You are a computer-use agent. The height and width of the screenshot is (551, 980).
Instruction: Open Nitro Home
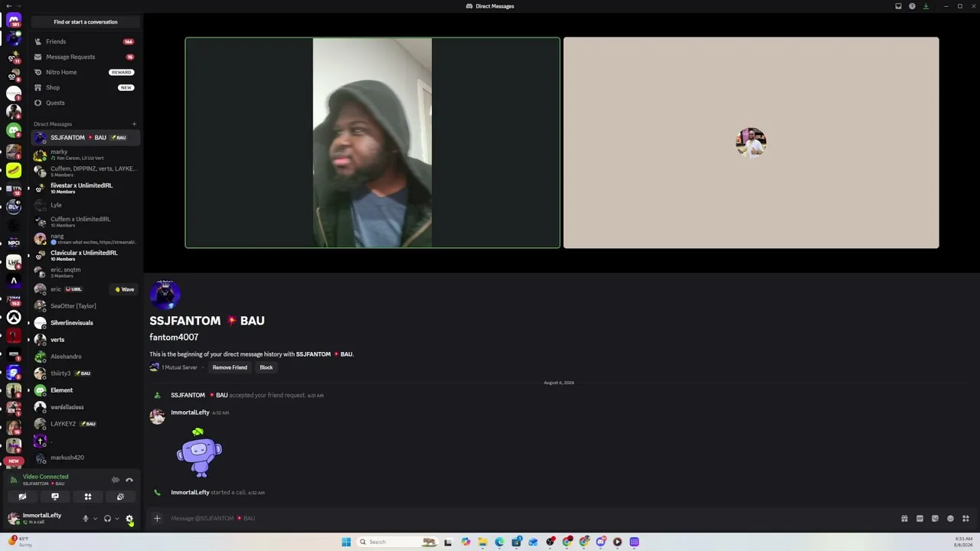pos(85,72)
